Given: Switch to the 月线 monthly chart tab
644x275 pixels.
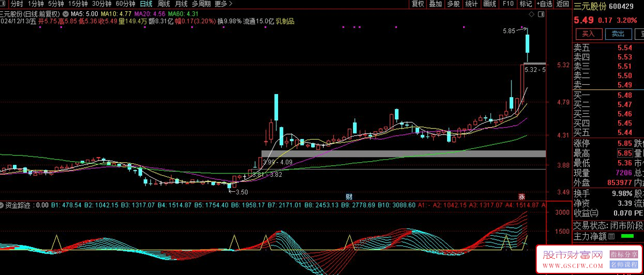Looking at the screenshot, I should point(181,4).
